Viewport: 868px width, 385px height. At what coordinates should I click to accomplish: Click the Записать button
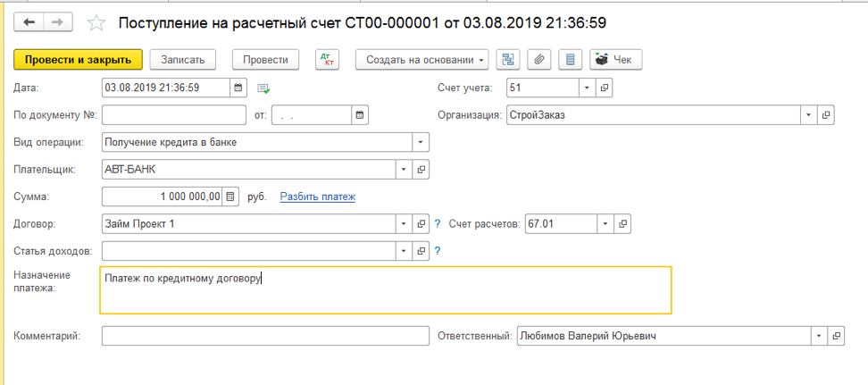(183, 60)
